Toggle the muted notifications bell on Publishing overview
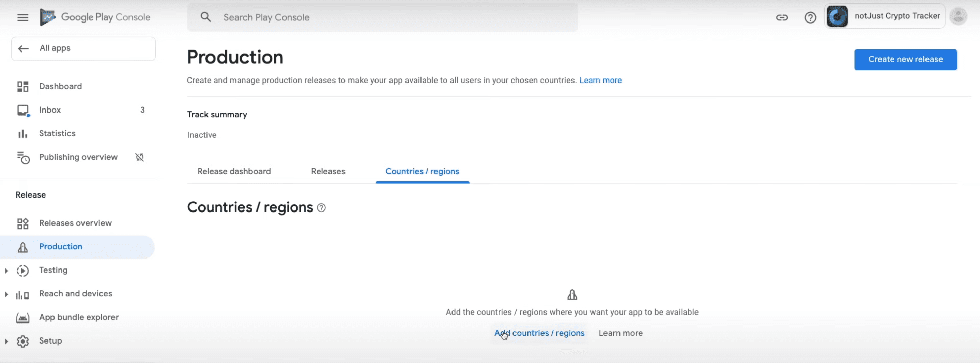The height and width of the screenshot is (363, 980). click(139, 157)
